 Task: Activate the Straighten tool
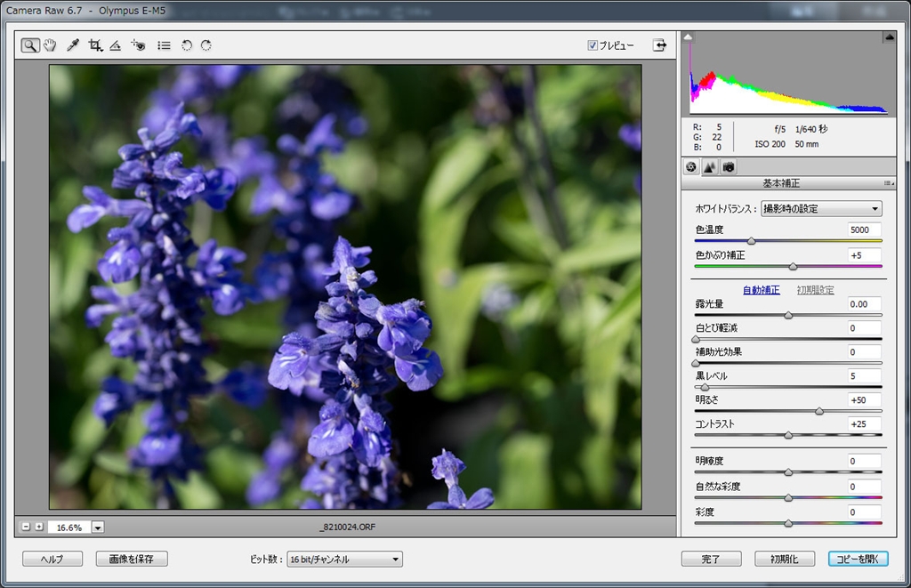[115, 45]
